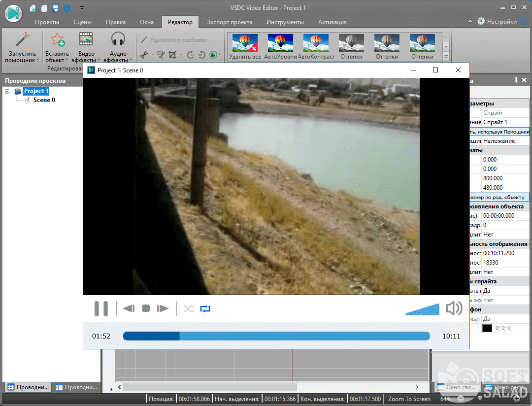Click the Запустить помощник wizard wand icon
The height and width of the screenshot is (406, 532).
pos(22,40)
